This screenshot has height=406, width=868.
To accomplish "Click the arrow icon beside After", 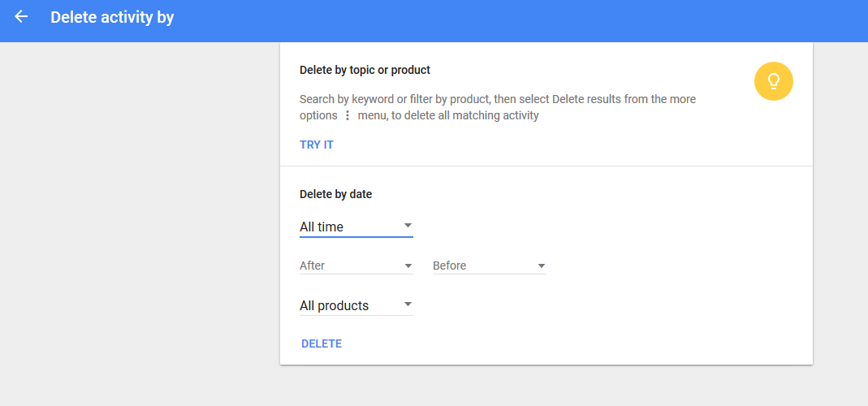I will coord(408,266).
